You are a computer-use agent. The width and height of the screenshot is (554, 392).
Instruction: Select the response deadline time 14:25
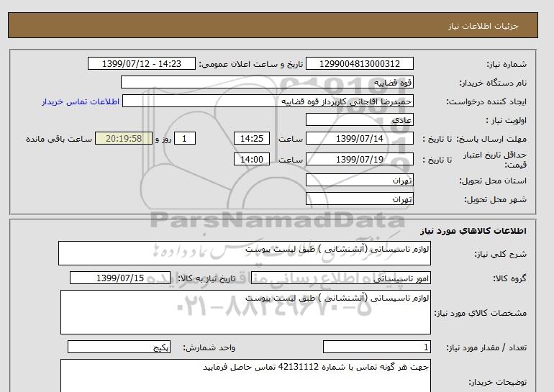pos(252,138)
